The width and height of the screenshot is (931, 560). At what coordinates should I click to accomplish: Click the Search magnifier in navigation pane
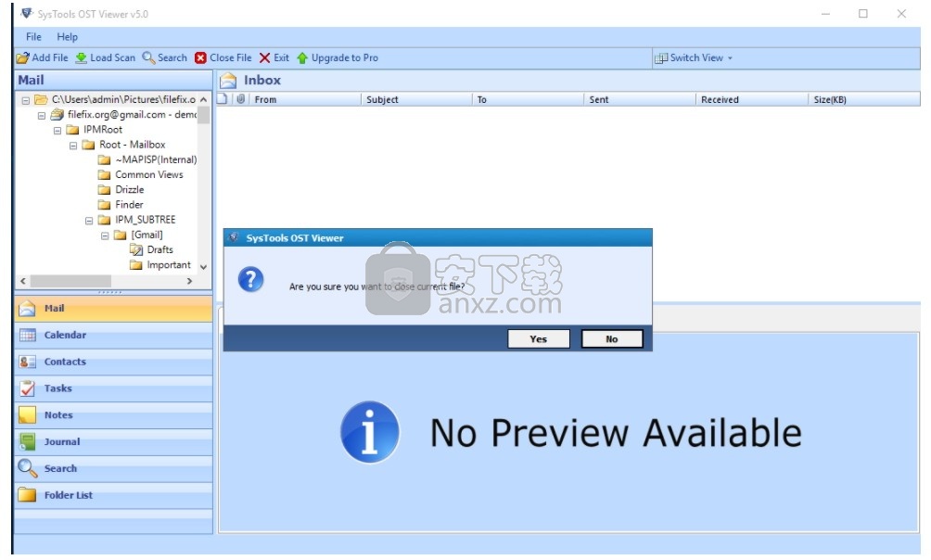point(27,468)
